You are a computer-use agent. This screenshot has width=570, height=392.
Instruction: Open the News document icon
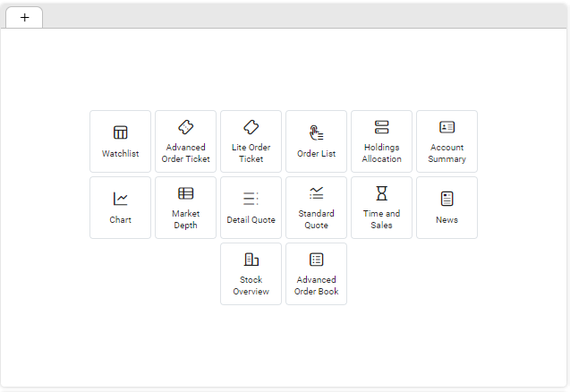[447, 199]
